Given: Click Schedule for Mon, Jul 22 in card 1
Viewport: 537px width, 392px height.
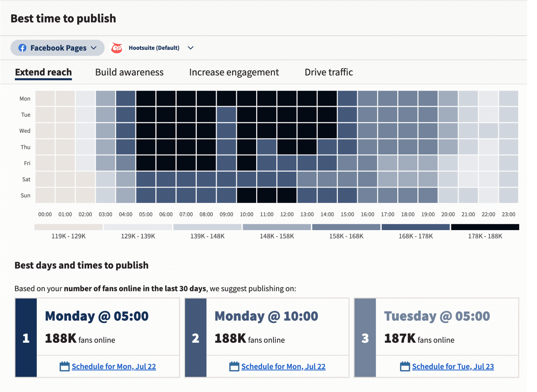Looking at the screenshot, I should click(x=114, y=367).
